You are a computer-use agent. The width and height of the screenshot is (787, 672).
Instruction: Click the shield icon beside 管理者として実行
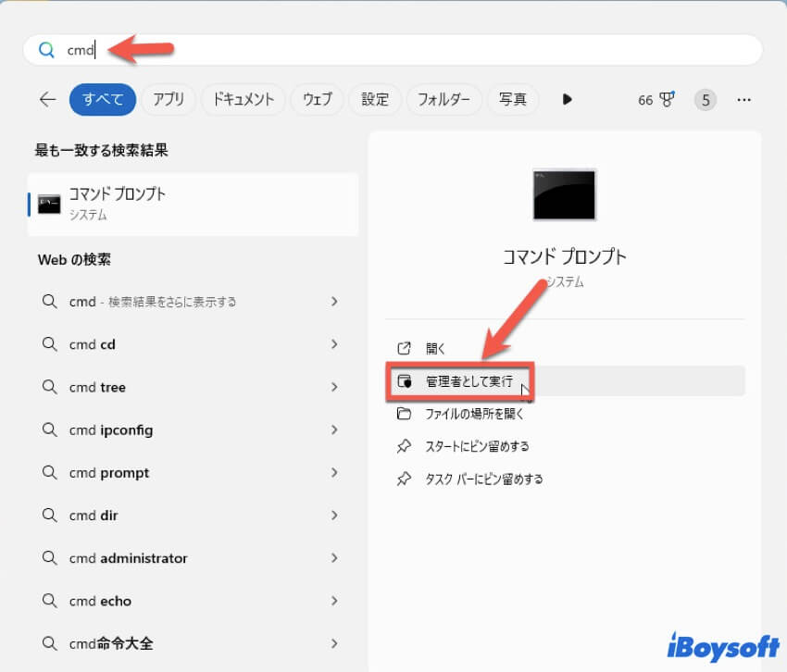pos(404,381)
